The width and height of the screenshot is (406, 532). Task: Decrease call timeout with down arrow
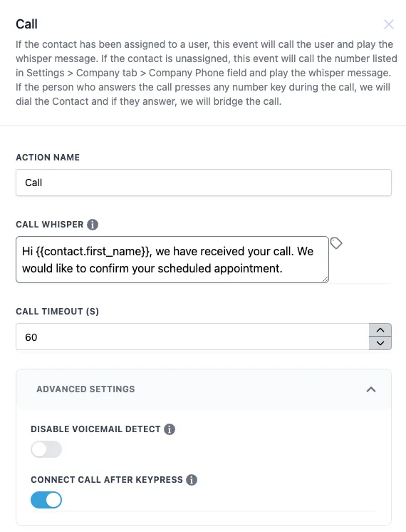[380, 343]
